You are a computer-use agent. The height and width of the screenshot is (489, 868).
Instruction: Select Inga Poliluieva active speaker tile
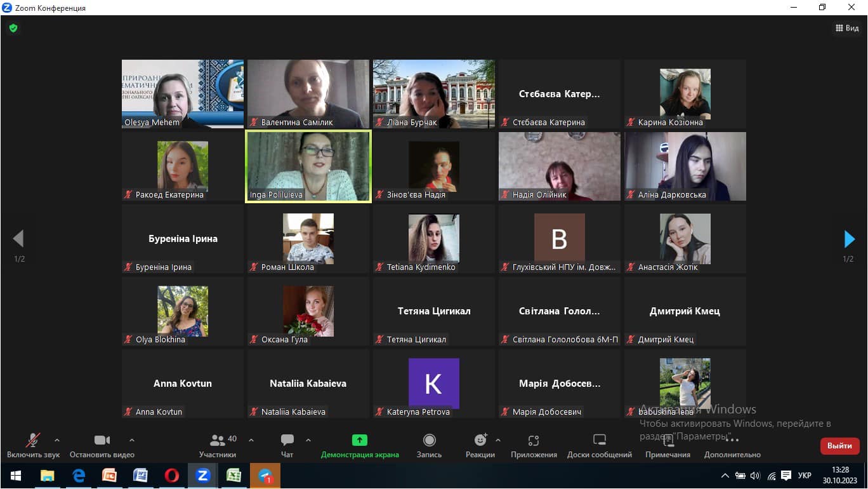click(x=308, y=166)
